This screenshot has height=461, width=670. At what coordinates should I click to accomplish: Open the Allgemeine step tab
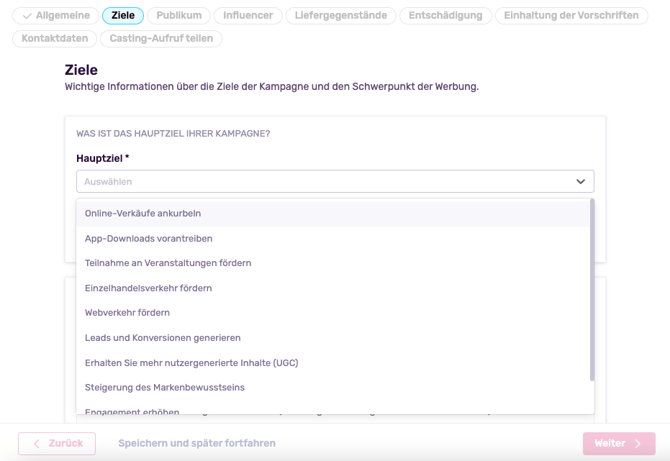[56, 16]
